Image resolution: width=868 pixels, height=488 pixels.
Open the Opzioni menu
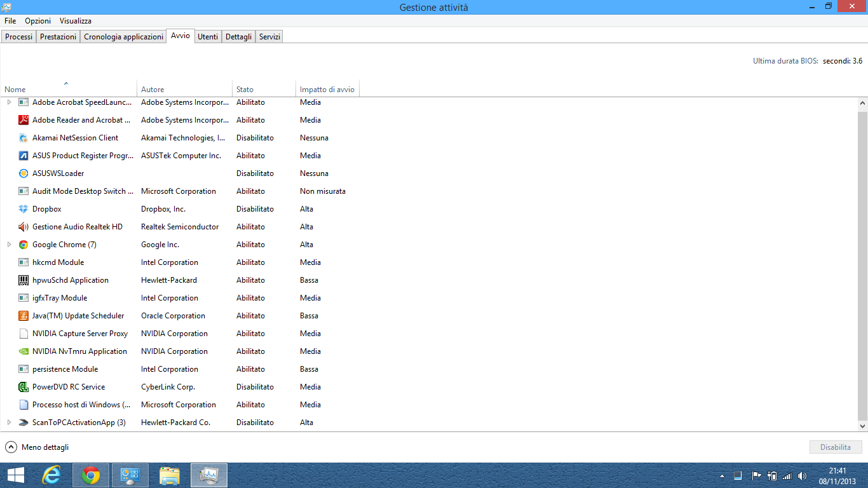(38, 21)
